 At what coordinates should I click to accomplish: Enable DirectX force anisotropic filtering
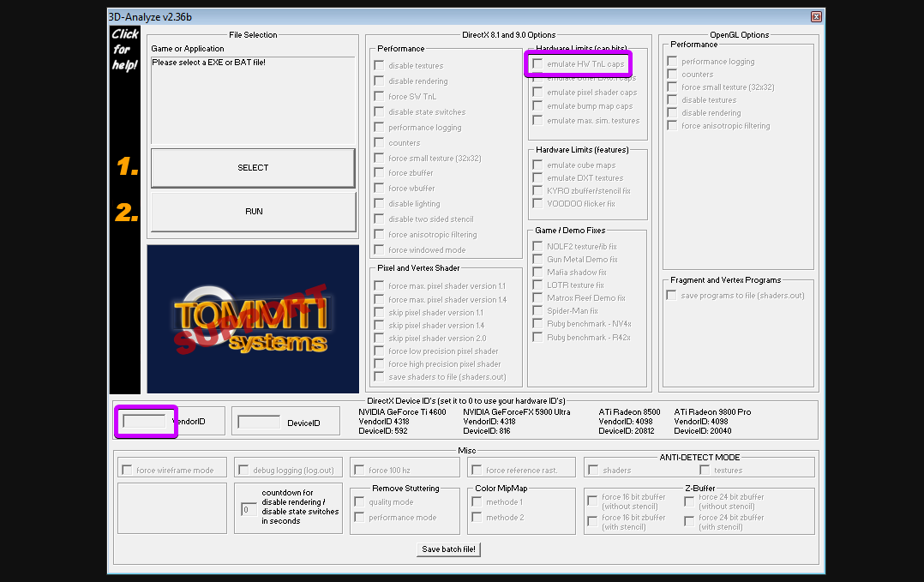click(379, 234)
